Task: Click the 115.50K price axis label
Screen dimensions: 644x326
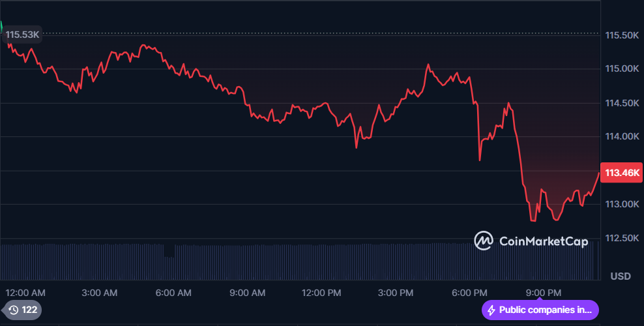Action: 622,35
